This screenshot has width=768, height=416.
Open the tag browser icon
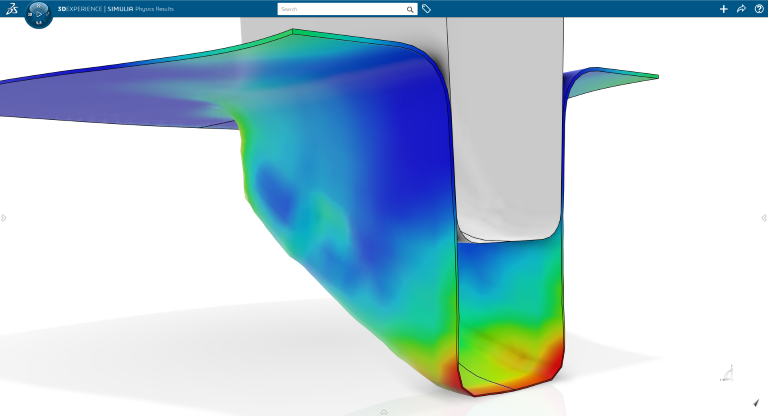coord(426,9)
